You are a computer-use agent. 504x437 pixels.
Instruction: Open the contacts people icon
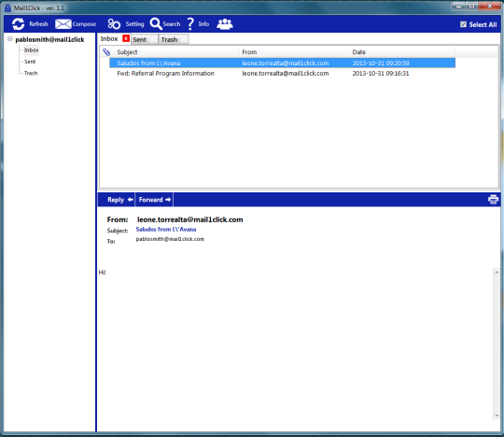coord(225,24)
